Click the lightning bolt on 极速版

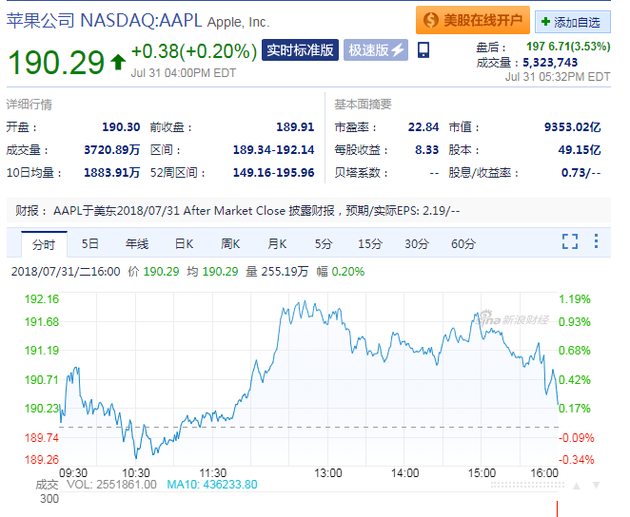(397, 50)
